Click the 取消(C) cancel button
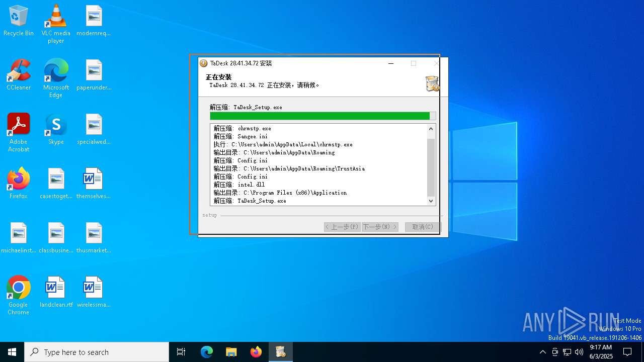 pos(423,227)
